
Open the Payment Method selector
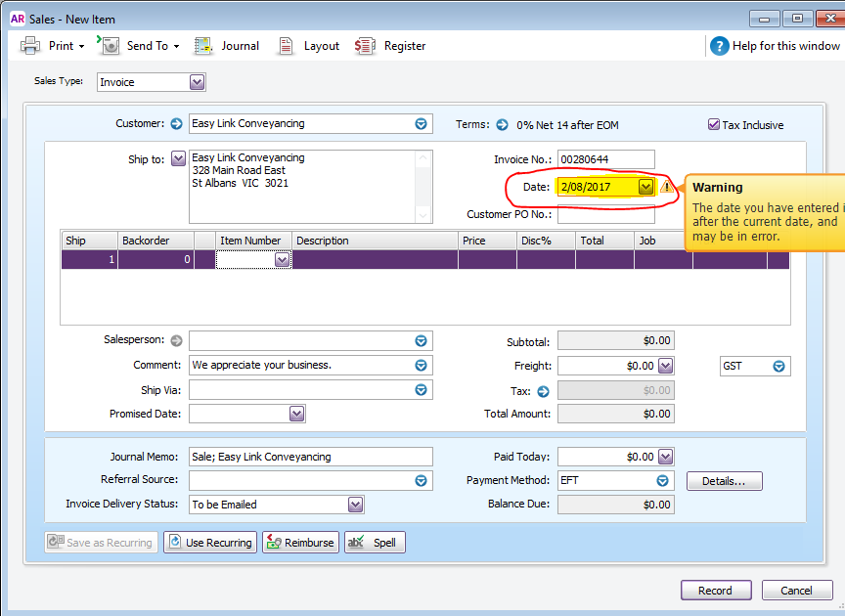click(x=662, y=480)
